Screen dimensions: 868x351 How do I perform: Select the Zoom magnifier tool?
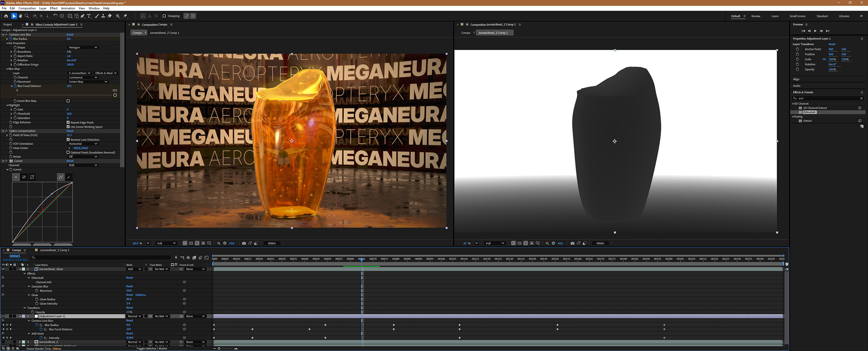pos(27,16)
